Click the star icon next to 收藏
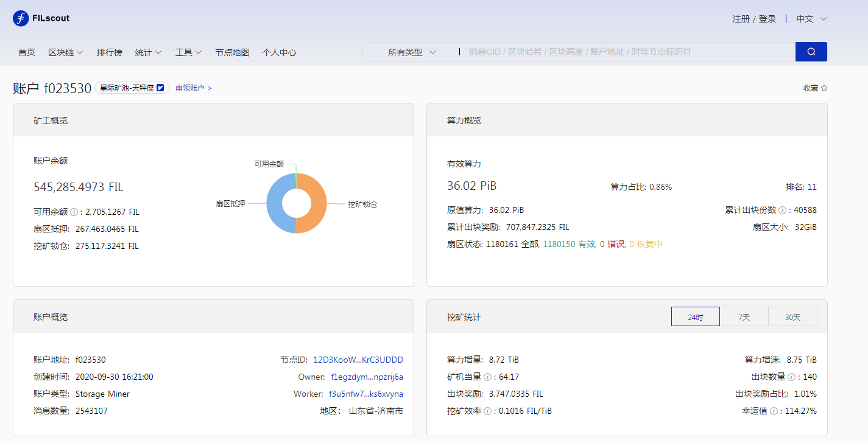 (824, 88)
